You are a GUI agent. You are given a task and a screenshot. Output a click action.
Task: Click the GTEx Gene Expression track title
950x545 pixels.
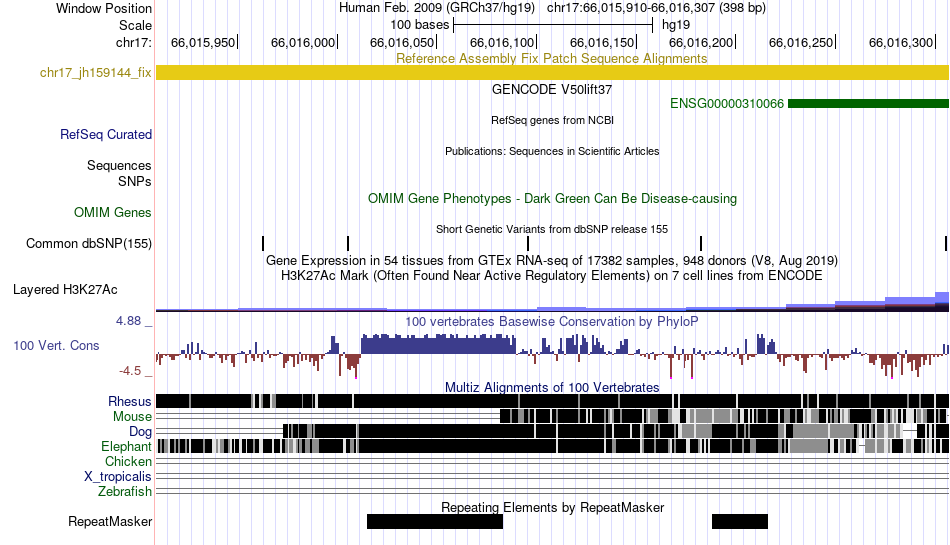(x=552, y=260)
